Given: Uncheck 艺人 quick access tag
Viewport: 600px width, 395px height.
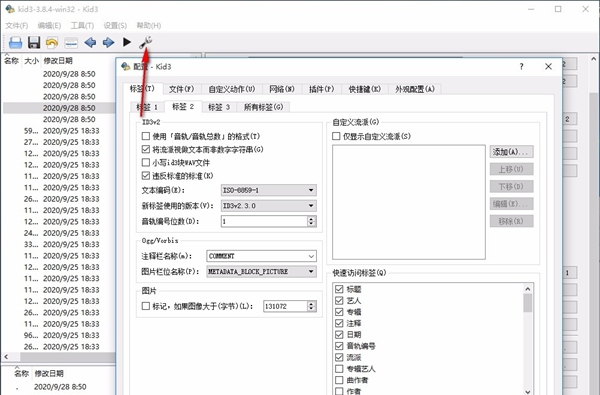Looking at the screenshot, I should [x=339, y=300].
